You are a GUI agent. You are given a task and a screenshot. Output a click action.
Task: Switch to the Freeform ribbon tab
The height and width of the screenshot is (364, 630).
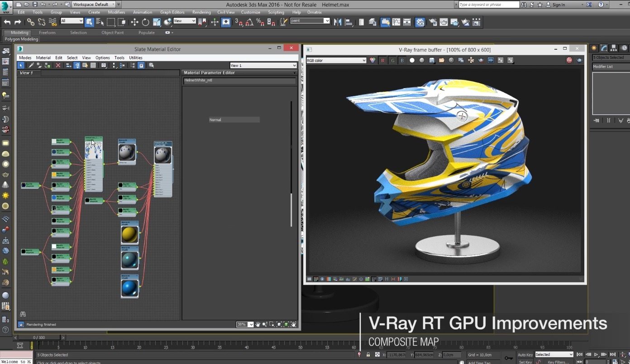coord(47,33)
